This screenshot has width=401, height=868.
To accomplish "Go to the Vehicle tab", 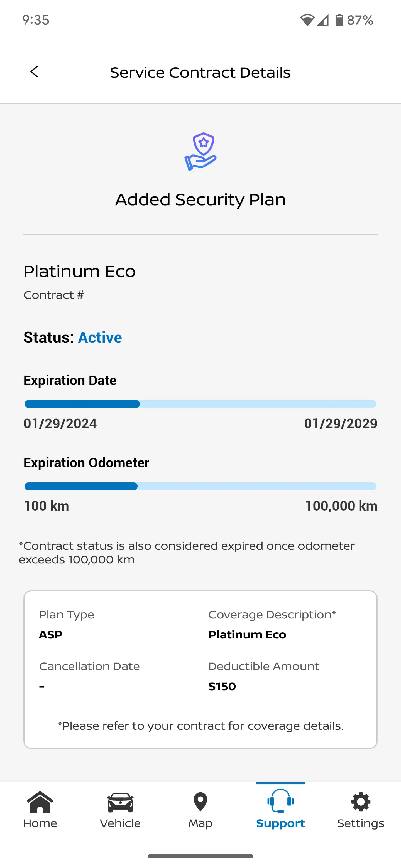I will coord(120,809).
